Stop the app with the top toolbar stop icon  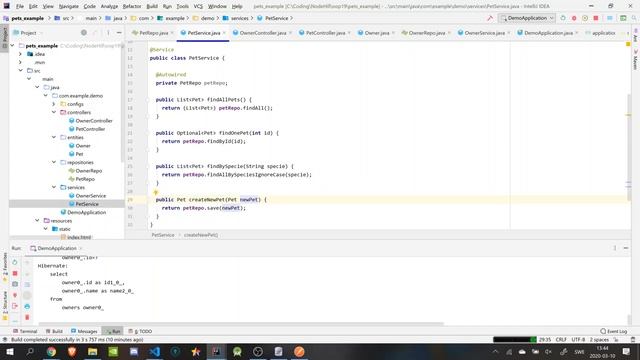pos(596,18)
